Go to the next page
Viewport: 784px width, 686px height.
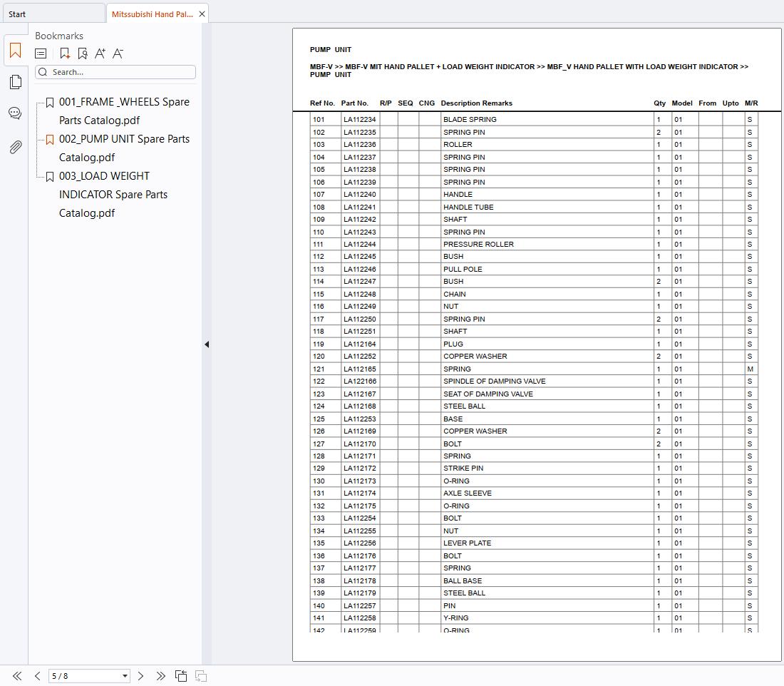click(x=141, y=676)
